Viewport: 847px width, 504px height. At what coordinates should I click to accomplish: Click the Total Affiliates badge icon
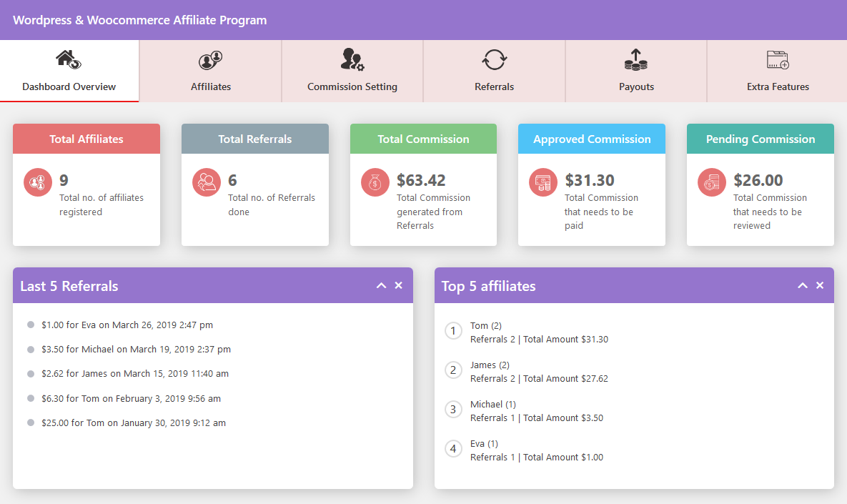point(37,182)
